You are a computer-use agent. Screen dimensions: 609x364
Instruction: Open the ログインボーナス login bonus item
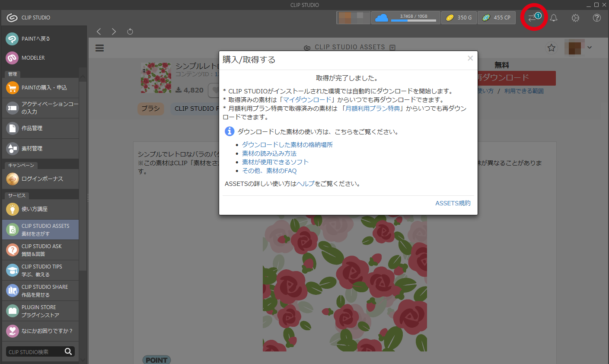coord(41,179)
